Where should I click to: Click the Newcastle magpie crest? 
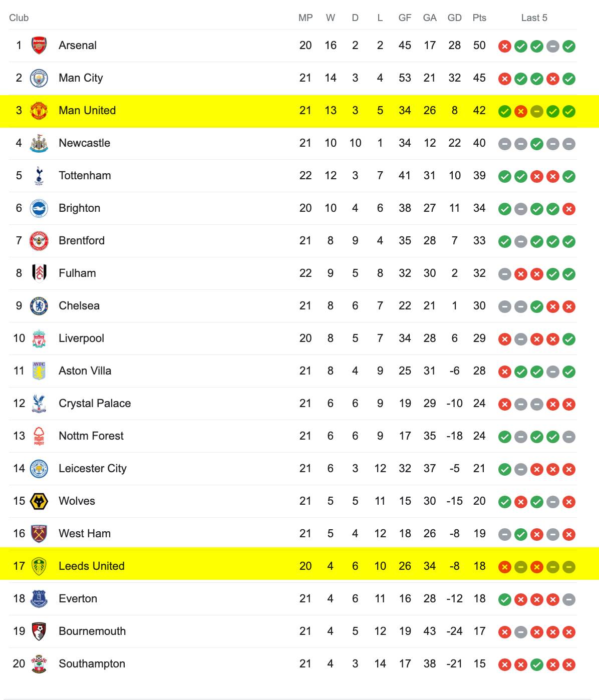[x=39, y=143]
